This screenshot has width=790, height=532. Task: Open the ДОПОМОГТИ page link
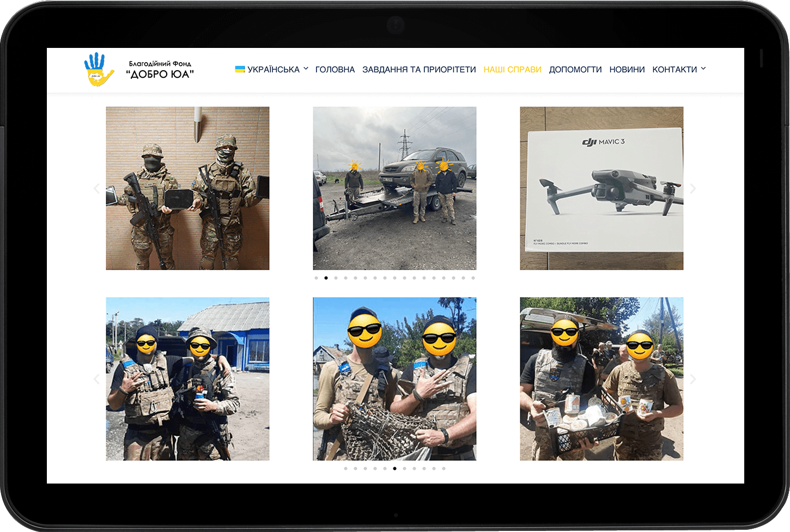(575, 70)
